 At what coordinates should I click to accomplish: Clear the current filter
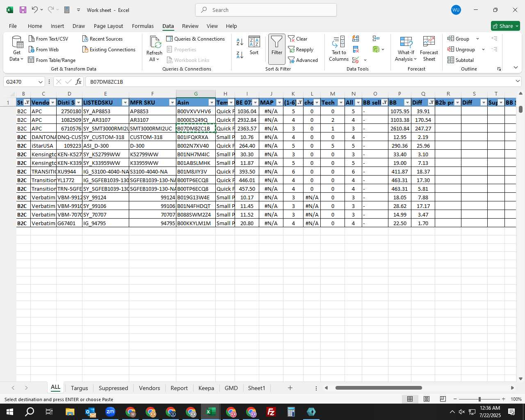(x=298, y=39)
